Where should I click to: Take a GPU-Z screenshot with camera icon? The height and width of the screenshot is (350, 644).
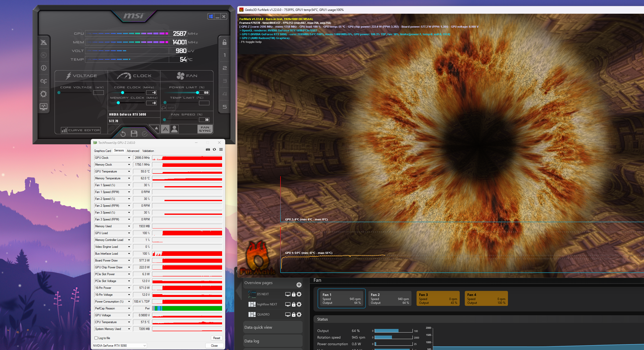208,150
